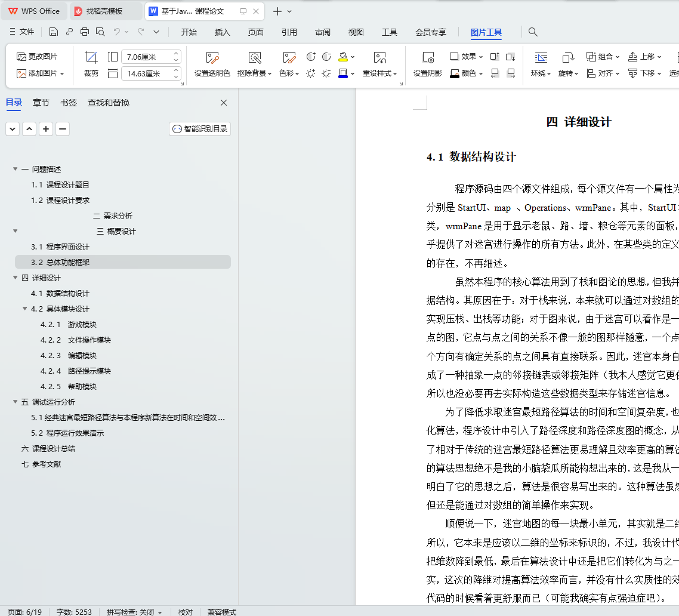Click the increase contrast icon
Image resolution: width=679 pixels, height=616 pixels.
coord(311,57)
